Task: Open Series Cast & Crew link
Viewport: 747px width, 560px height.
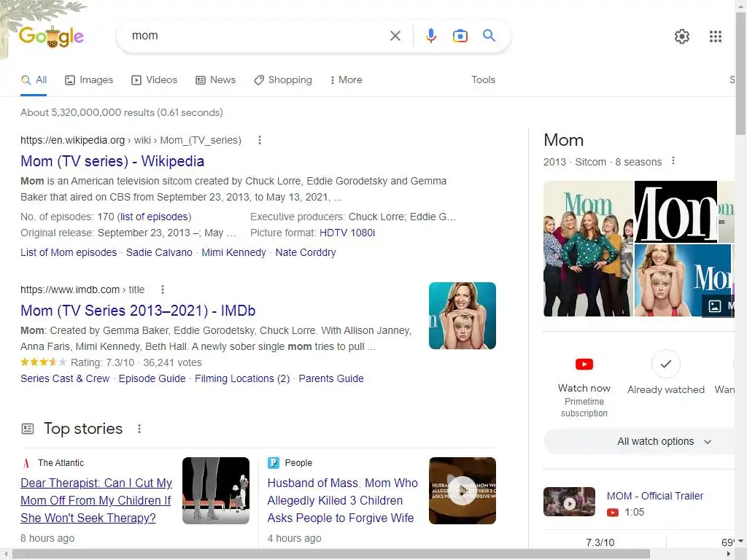Action: tap(65, 378)
